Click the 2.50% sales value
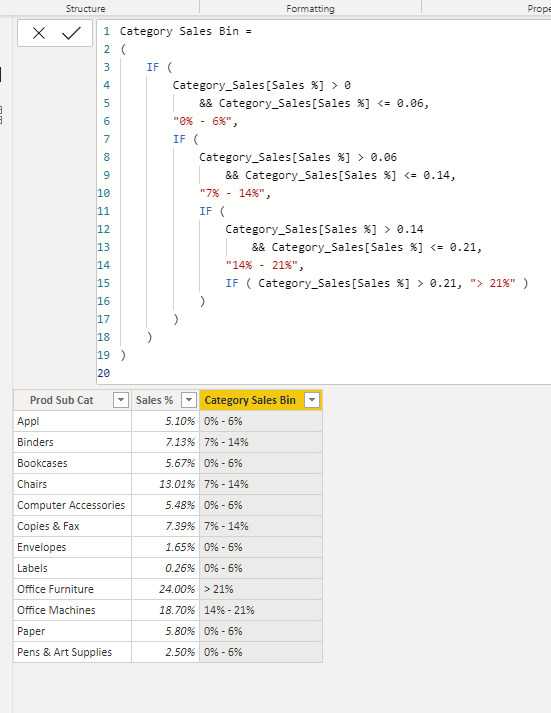This screenshot has width=551, height=713. click(x=165, y=652)
